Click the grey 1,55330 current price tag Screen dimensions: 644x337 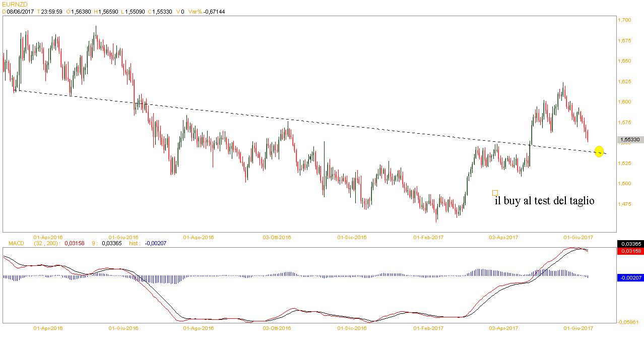[x=629, y=139]
